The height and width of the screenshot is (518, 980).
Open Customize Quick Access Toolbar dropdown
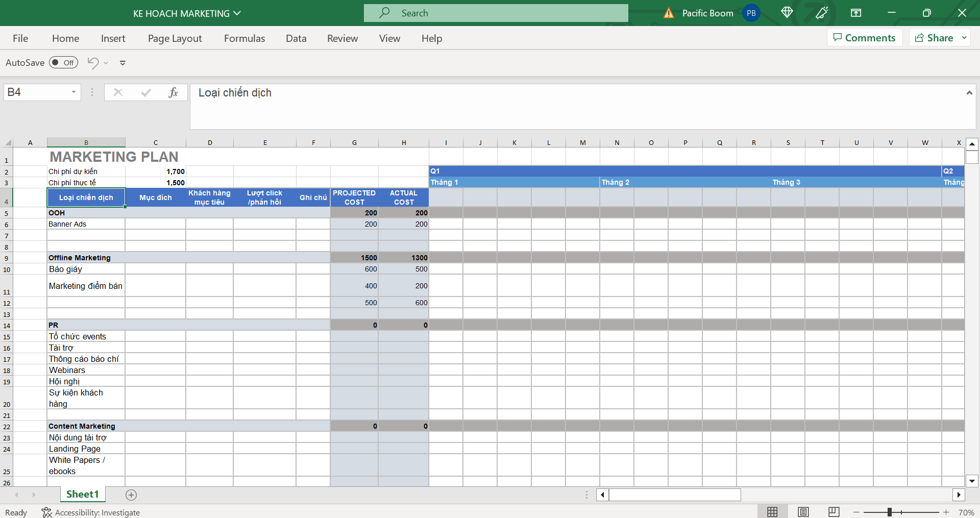122,63
